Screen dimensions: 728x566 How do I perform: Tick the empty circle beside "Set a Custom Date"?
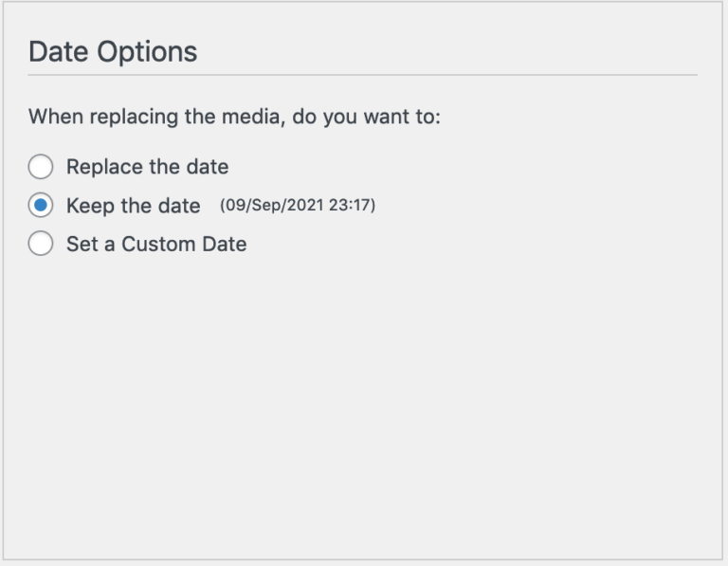point(41,244)
